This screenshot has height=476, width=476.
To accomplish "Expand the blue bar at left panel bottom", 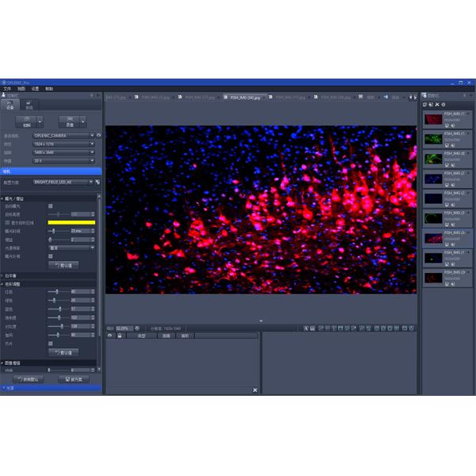I will pyautogui.click(x=51, y=388).
